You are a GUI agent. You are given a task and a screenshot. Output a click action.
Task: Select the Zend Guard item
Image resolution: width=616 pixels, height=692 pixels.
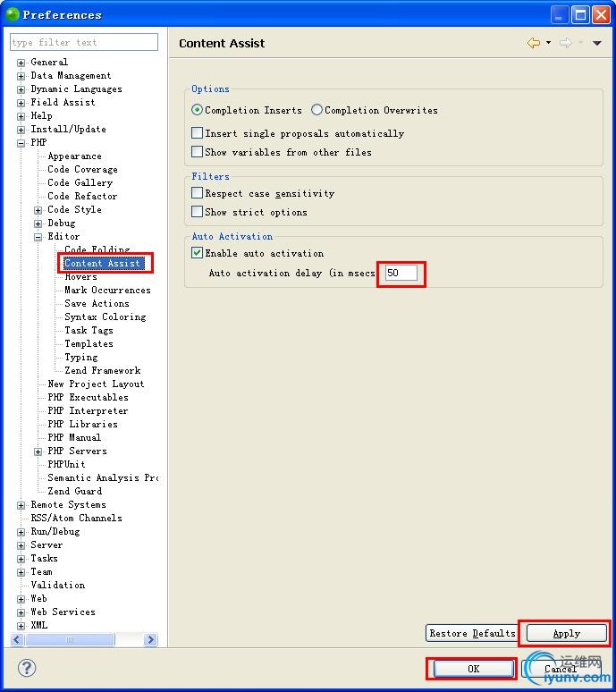coord(74,491)
